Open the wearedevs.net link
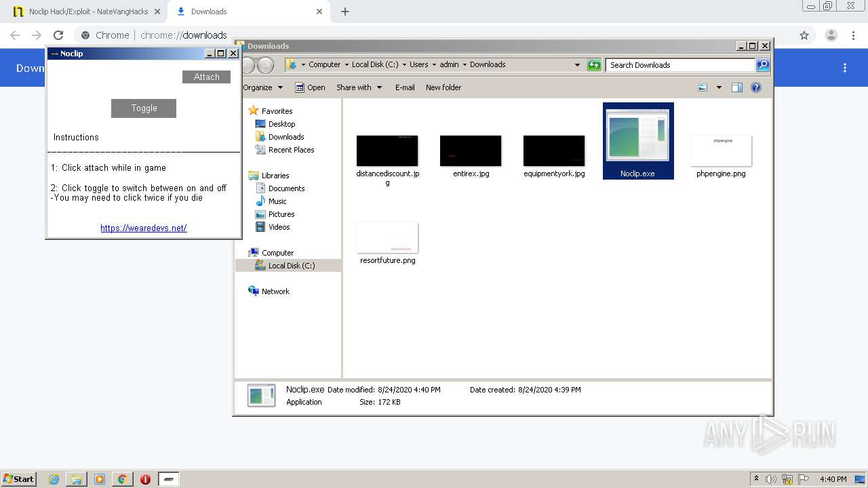This screenshot has height=488, width=868. click(x=144, y=228)
